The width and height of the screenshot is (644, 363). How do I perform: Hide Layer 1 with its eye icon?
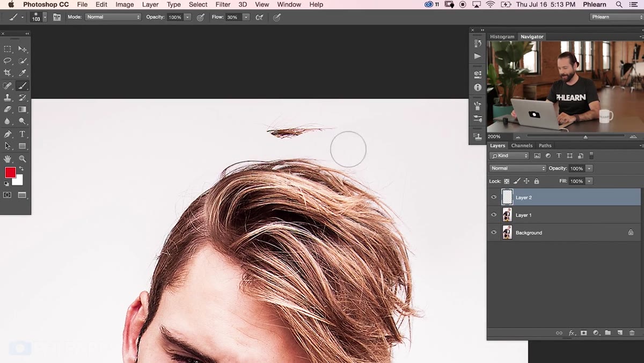point(494,215)
